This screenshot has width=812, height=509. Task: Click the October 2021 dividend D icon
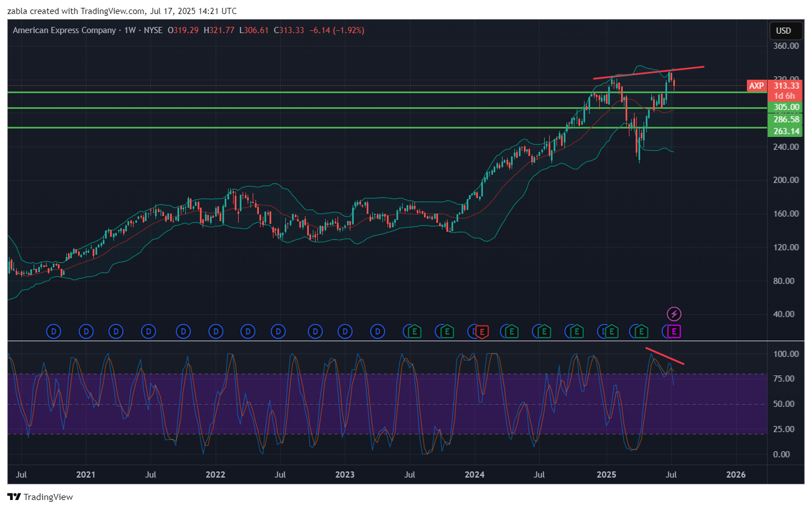pos(183,332)
